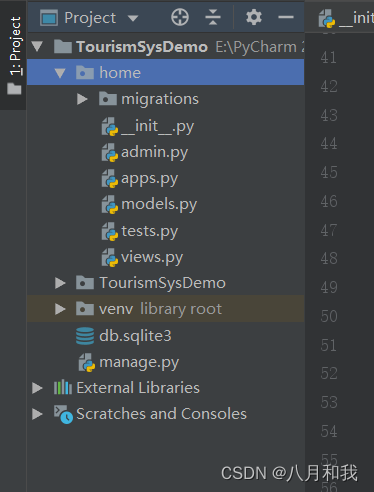Select the migrations folder
This screenshot has height=492, width=374.
(160, 99)
